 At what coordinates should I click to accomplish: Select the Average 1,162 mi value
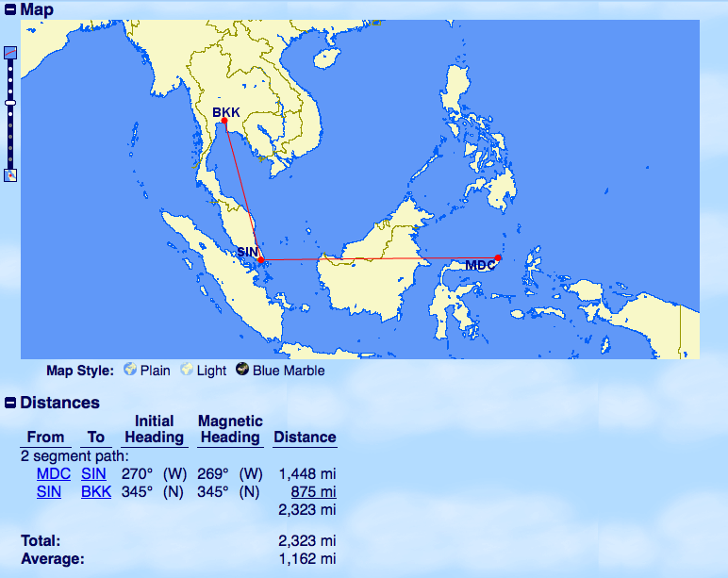click(306, 558)
